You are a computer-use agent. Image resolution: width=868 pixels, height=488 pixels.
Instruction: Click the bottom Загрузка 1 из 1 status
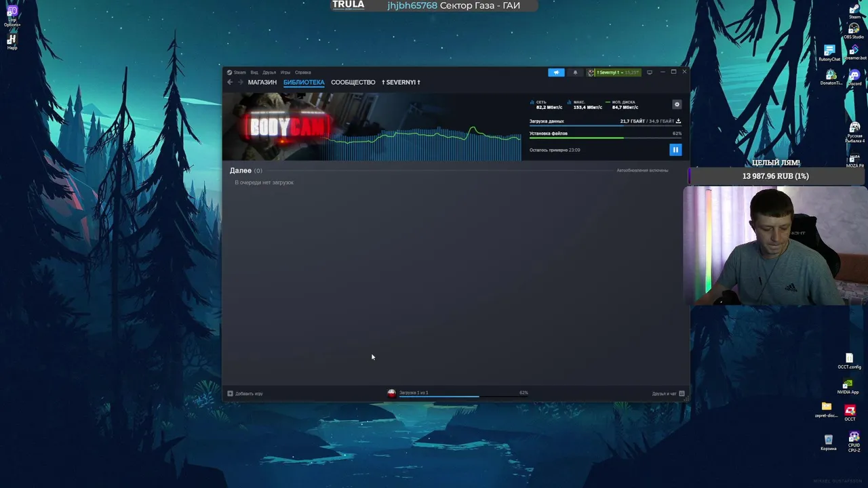coord(414,392)
